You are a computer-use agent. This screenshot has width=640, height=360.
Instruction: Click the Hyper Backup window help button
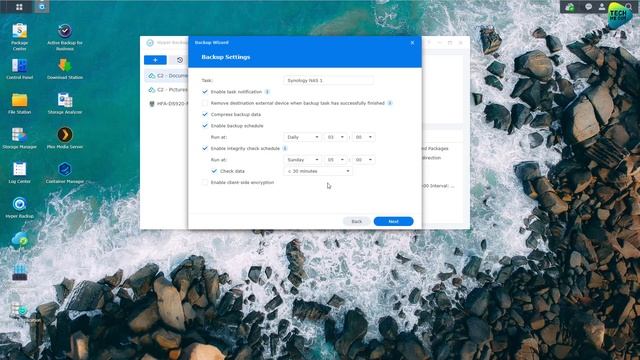429,42
